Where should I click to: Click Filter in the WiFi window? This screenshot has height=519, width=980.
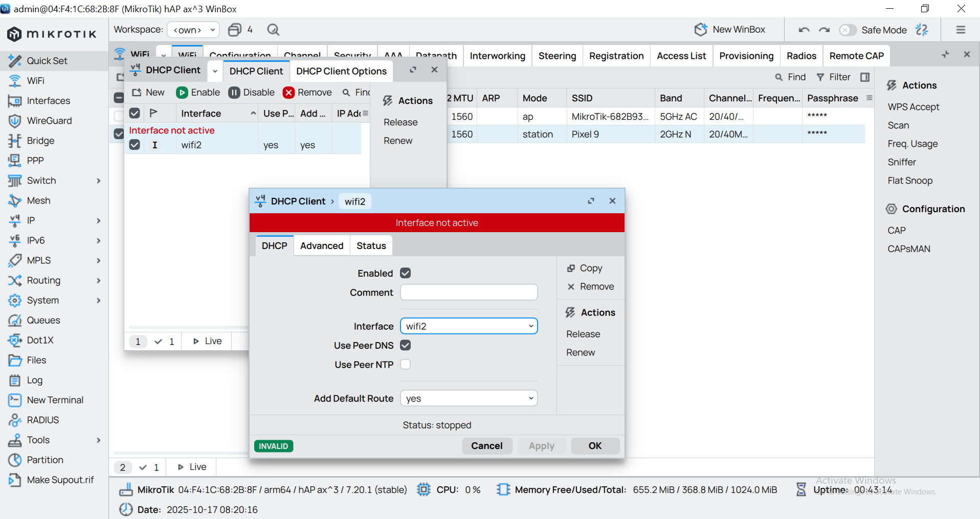click(x=833, y=77)
